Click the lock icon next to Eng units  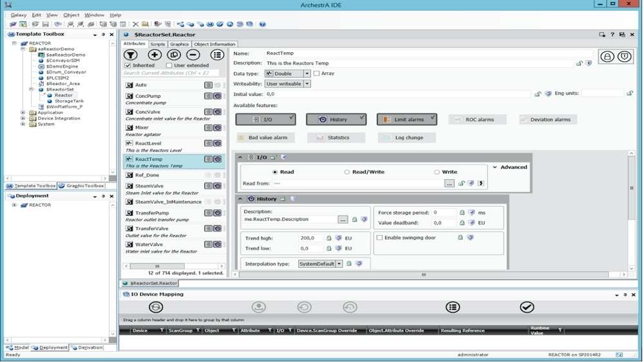630,93
